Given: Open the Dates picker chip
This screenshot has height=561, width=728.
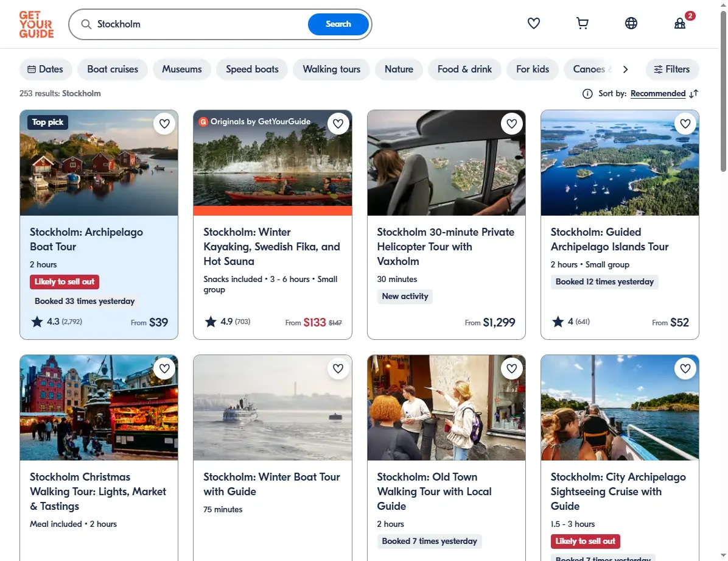Looking at the screenshot, I should (x=46, y=69).
